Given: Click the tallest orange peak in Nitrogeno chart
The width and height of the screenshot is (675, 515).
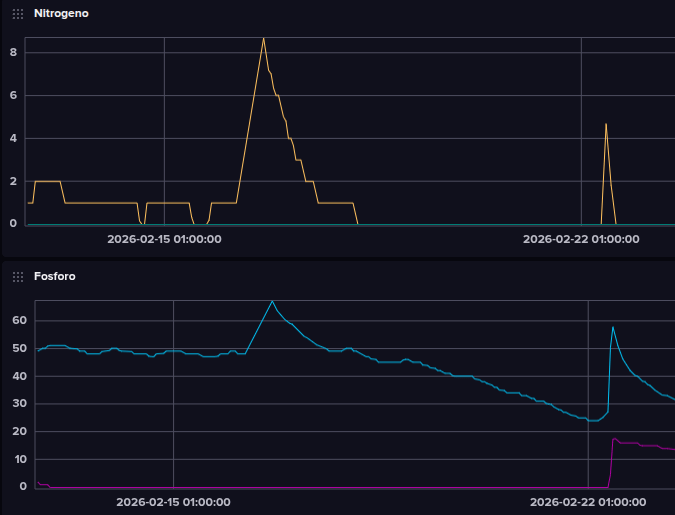Looking at the screenshot, I should [263, 39].
